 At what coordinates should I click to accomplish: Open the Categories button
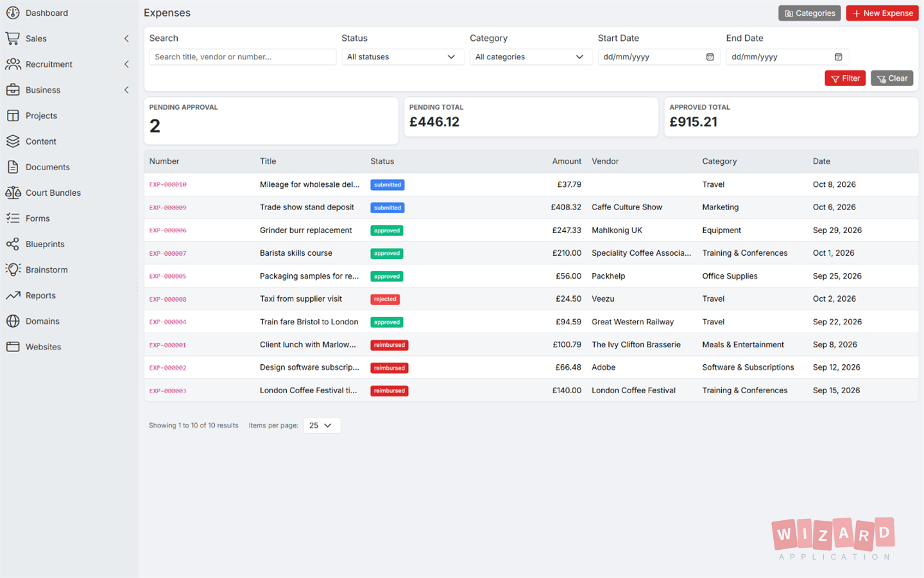point(810,13)
